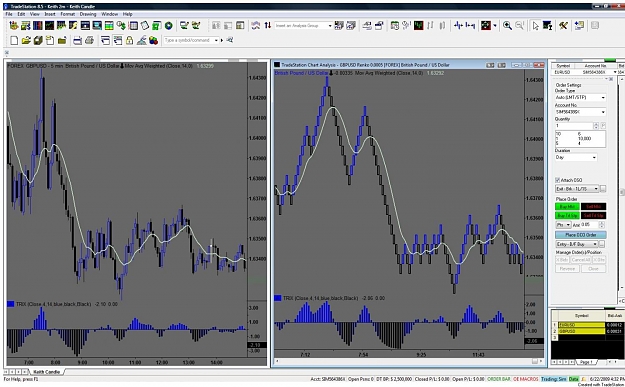The width and height of the screenshot is (625, 387).
Task: Click the Cancel All orders button
Action: click(x=581, y=260)
